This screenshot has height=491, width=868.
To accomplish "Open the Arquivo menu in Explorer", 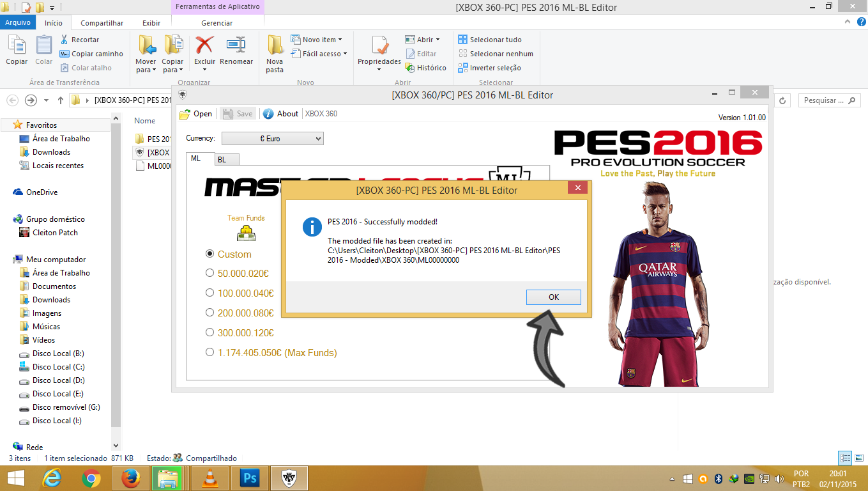I will [18, 23].
